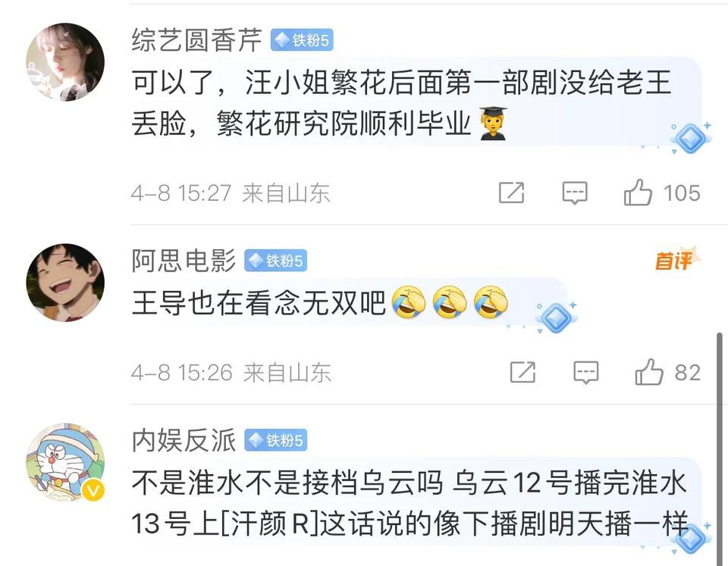Share 综艺圆香芹's comment via forward icon
This screenshot has width=728, height=566.
pyautogui.click(x=511, y=192)
